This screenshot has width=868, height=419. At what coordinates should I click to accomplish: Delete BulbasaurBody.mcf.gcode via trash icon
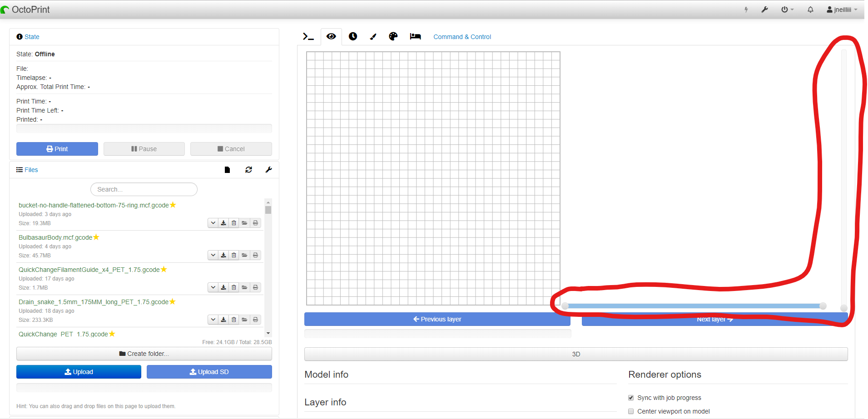[233, 255]
